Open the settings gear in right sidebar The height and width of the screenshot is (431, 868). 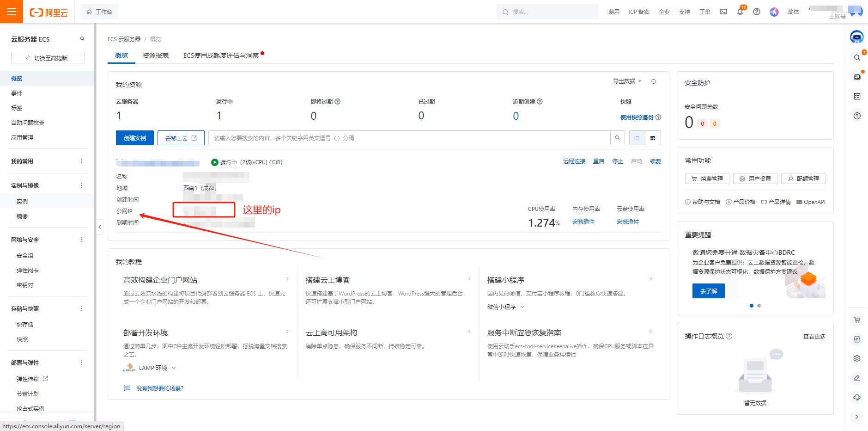point(857,358)
